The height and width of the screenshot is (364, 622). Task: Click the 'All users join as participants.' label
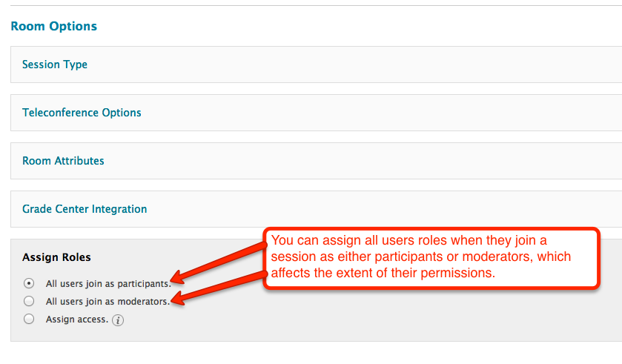(x=108, y=284)
